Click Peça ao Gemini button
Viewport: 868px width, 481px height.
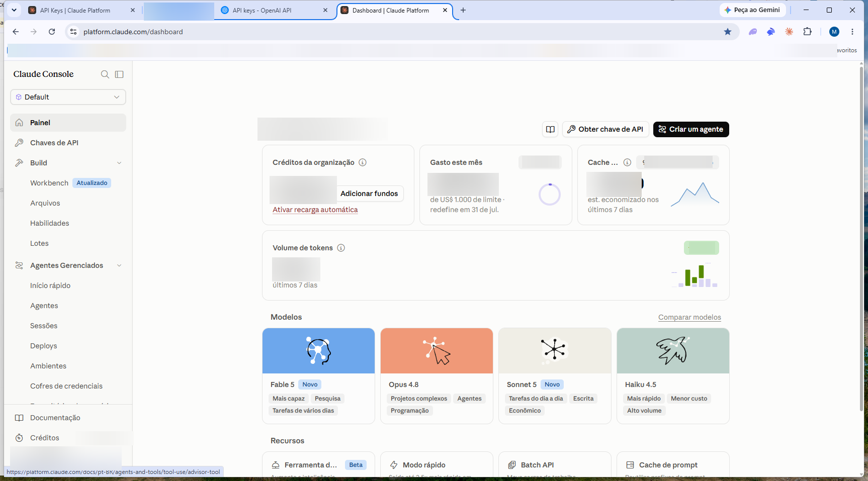[x=752, y=10]
